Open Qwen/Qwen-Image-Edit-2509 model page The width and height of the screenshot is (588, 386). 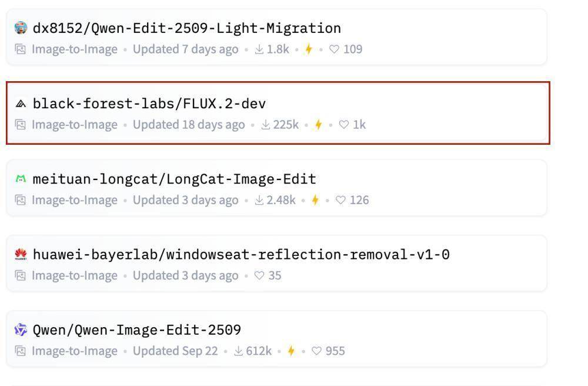(136, 330)
